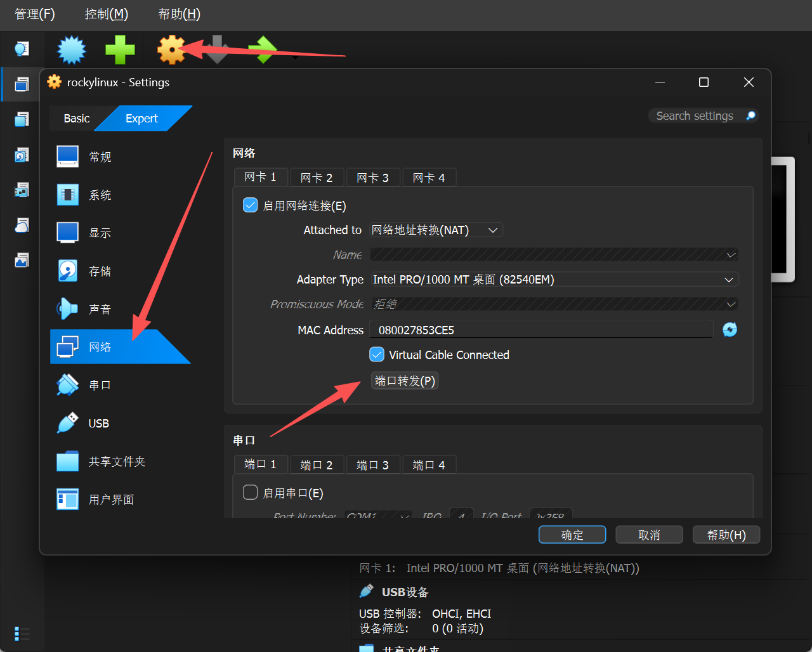Open the Cloud icon in left sidebar
The width and height of the screenshot is (812, 652).
(22, 225)
